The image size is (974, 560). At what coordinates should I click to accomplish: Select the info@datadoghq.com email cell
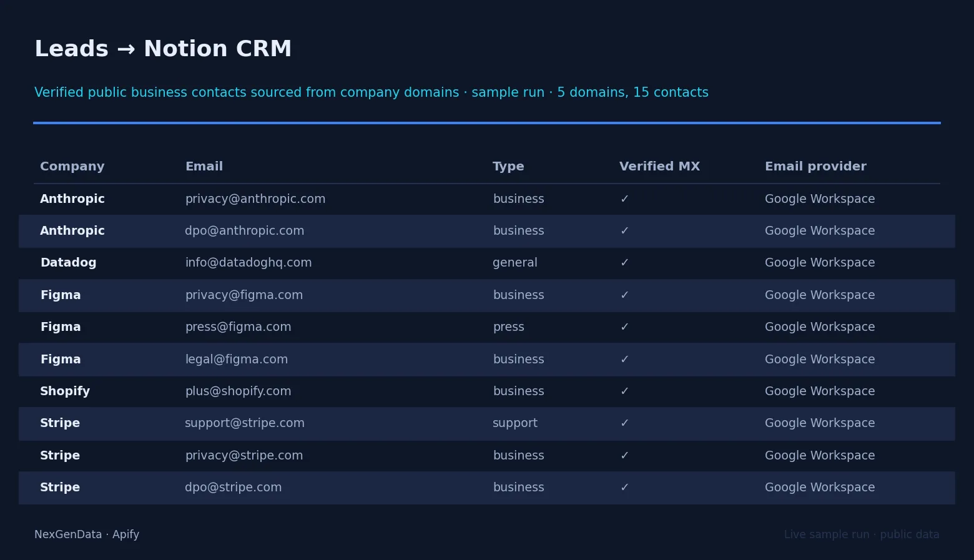click(248, 263)
